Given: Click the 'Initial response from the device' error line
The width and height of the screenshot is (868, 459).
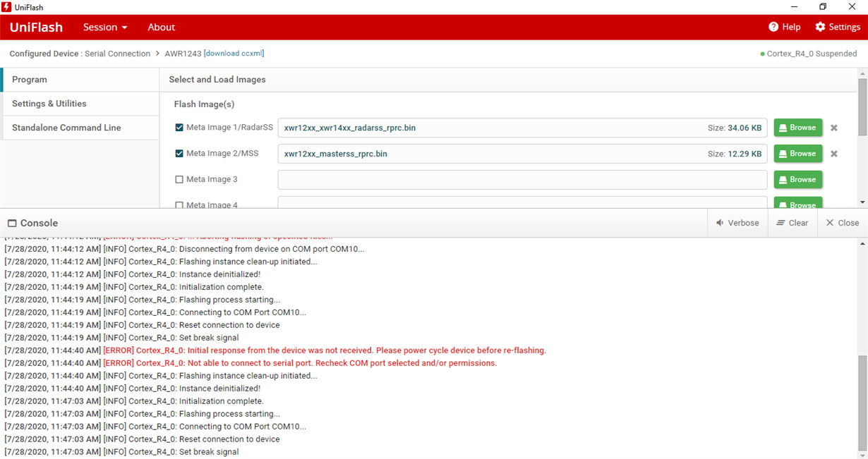Looking at the screenshot, I should (x=275, y=350).
